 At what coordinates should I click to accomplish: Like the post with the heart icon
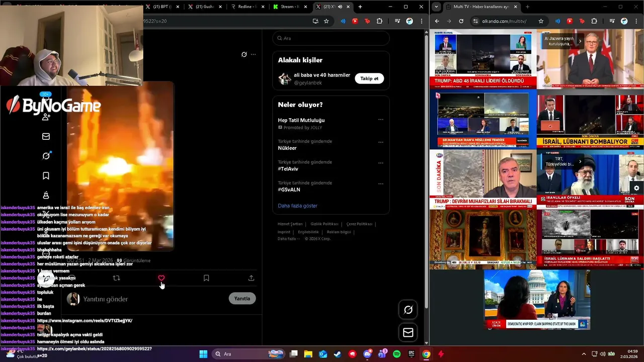coord(161,278)
